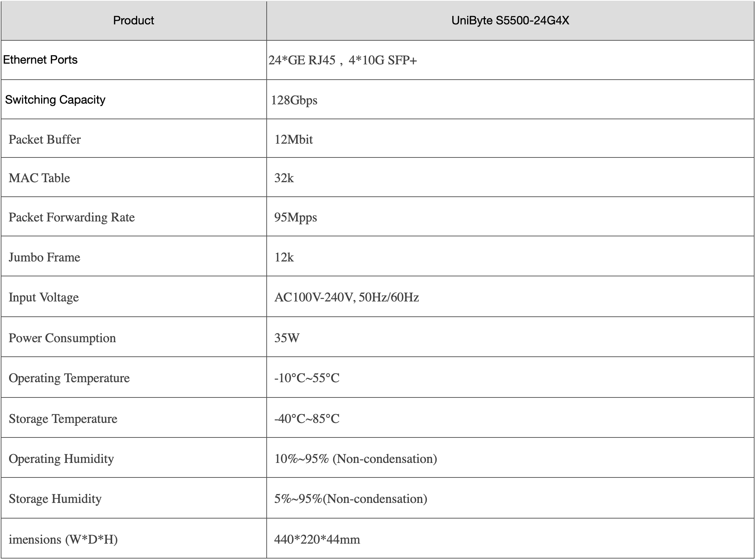Select the "-10°C~55°C" value
Screen dimensions: 756x560
(x=307, y=378)
